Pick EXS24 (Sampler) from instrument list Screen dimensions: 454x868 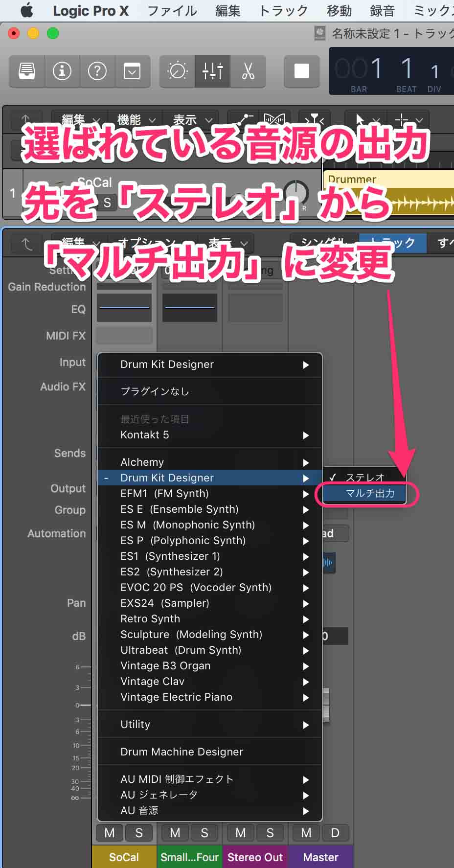[210, 603]
